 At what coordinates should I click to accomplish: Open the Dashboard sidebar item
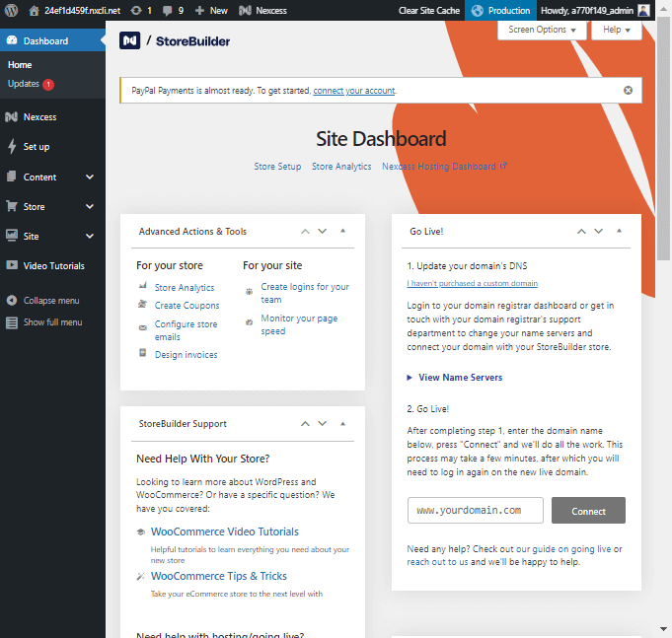pos(52,40)
